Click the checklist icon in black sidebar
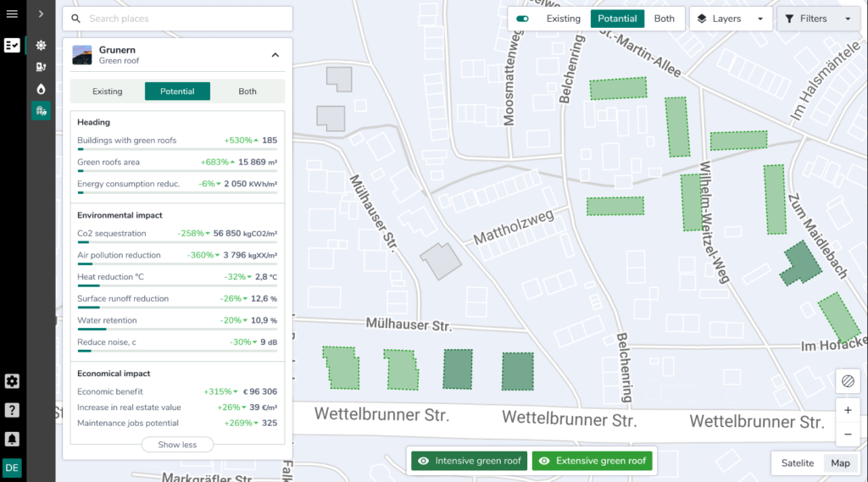Screen dimensions: 868x482 pyautogui.click(x=12, y=46)
